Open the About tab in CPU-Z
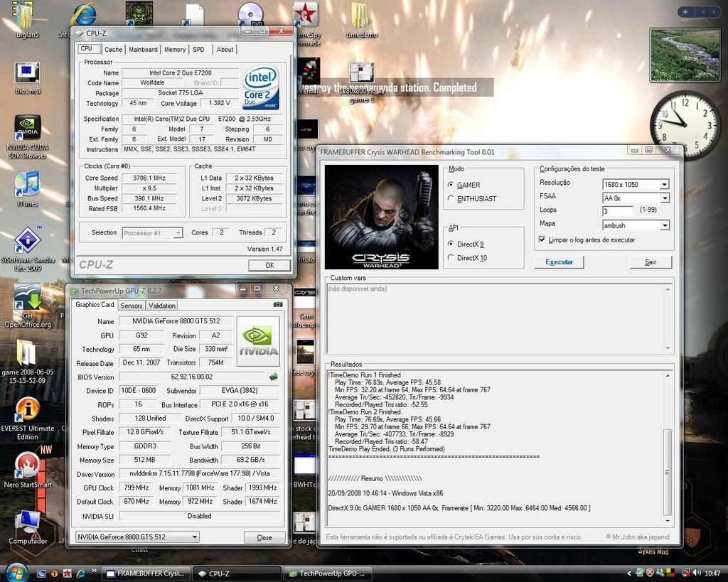This screenshot has width=728, height=582. click(225, 49)
